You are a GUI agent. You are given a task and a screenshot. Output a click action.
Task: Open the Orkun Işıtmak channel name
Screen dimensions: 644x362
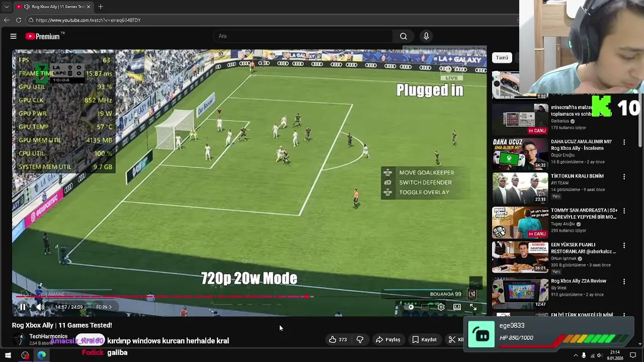click(x=565, y=258)
